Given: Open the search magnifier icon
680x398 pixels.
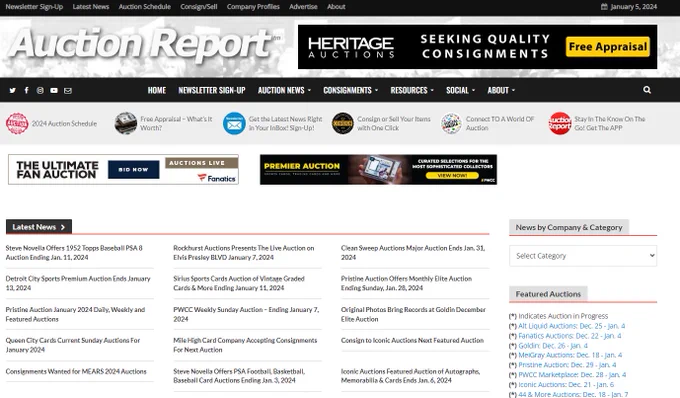Looking at the screenshot, I should point(647,90).
